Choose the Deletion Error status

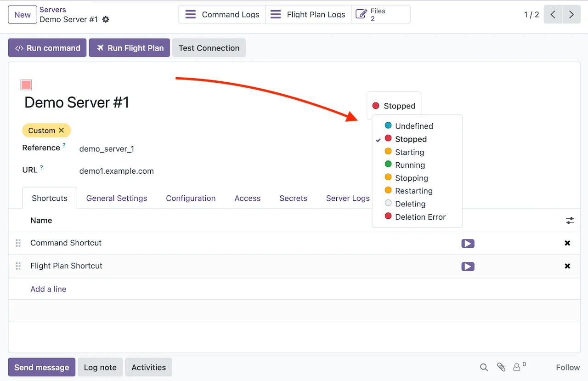pyautogui.click(x=420, y=217)
